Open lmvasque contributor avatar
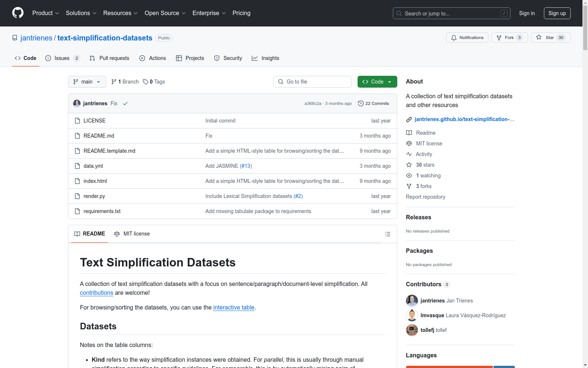 [412, 315]
